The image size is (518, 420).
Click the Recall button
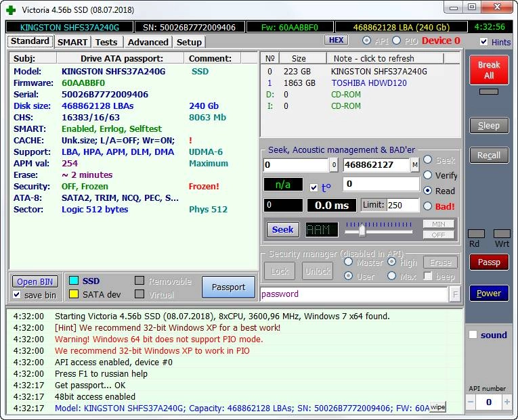click(x=489, y=155)
